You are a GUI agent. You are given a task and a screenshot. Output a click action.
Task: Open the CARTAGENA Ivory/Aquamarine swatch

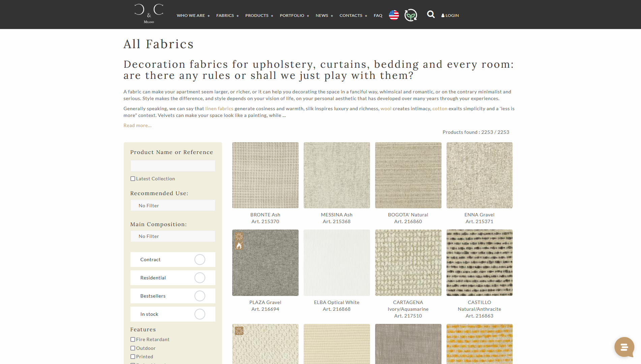click(x=408, y=263)
